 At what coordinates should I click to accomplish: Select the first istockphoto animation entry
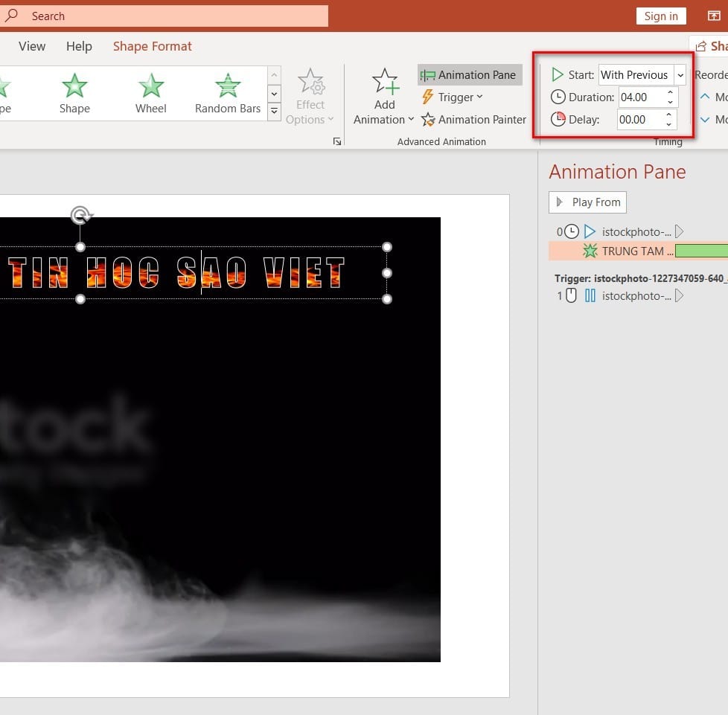tap(639, 231)
